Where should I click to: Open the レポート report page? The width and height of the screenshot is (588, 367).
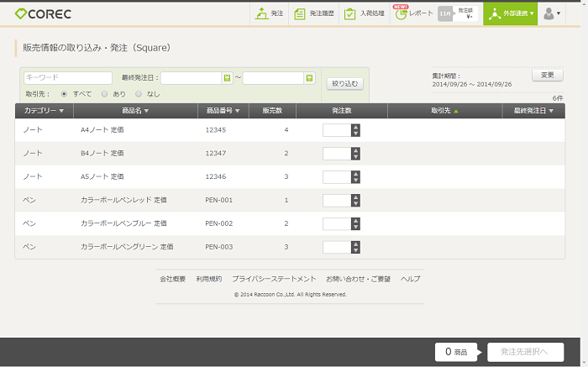click(x=414, y=14)
